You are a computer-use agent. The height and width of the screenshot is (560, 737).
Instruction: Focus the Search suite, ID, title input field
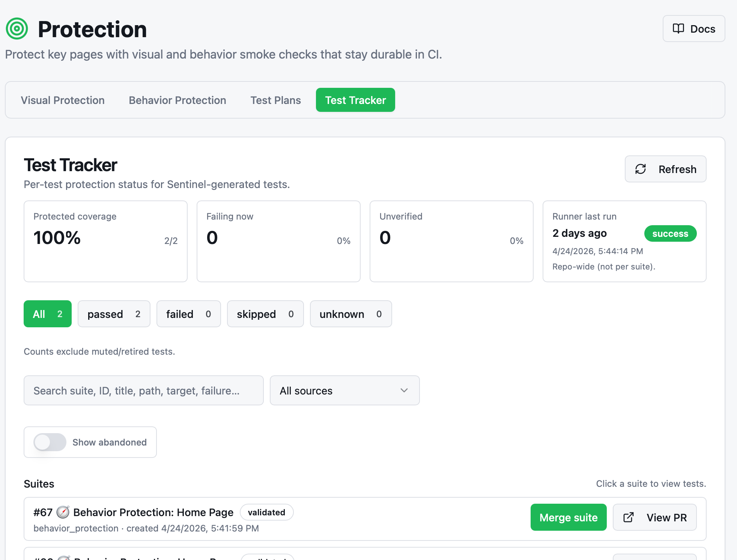point(144,390)
